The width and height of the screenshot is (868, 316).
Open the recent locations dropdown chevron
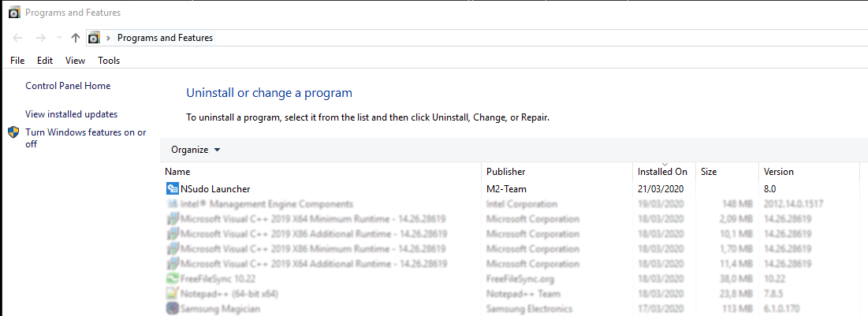click(x=59, y=38)
